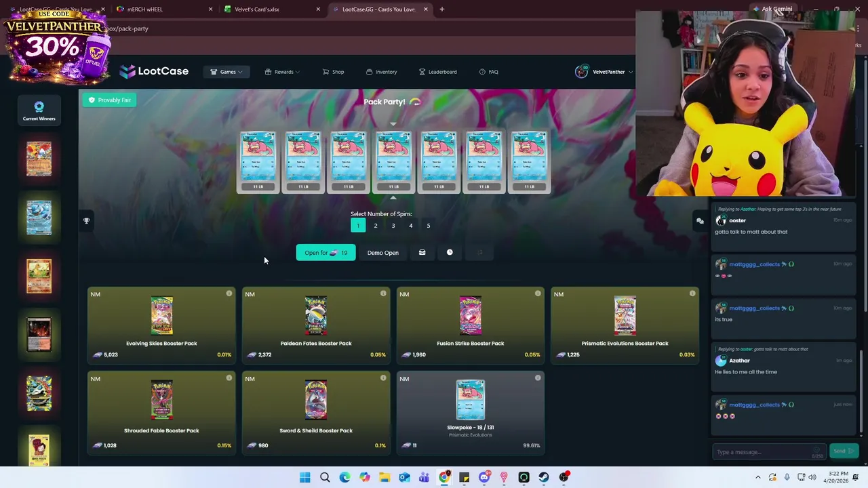This screenshot has width=868, height=488.
Task: Select 2 spins
Action: [x=376, y=226]
